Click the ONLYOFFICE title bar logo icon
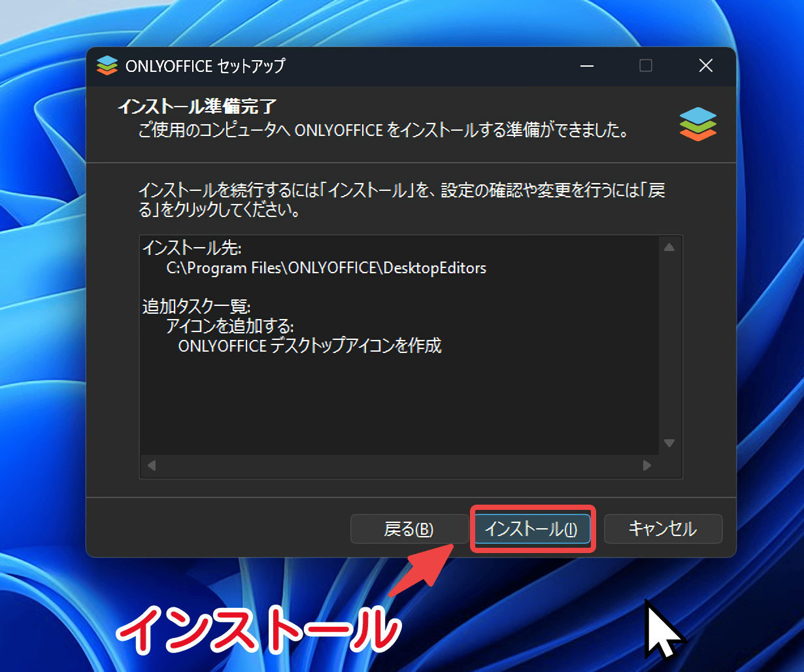 click(107, 65)
